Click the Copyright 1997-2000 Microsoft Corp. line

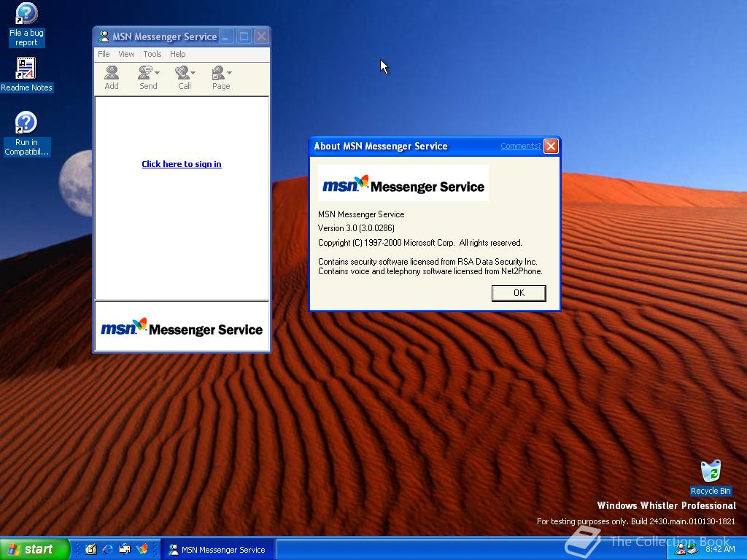(419, 243)
